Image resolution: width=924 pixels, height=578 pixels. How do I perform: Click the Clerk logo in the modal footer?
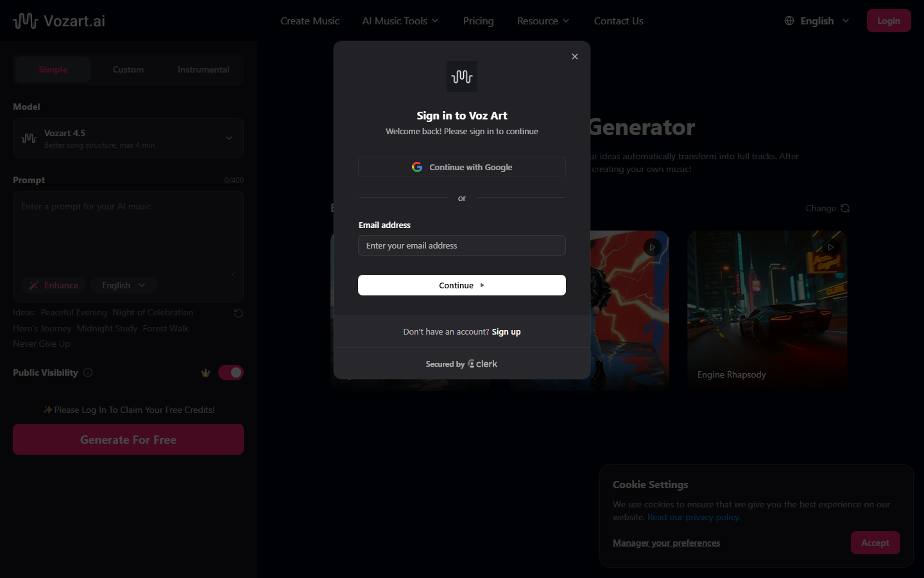click(483, 363)
